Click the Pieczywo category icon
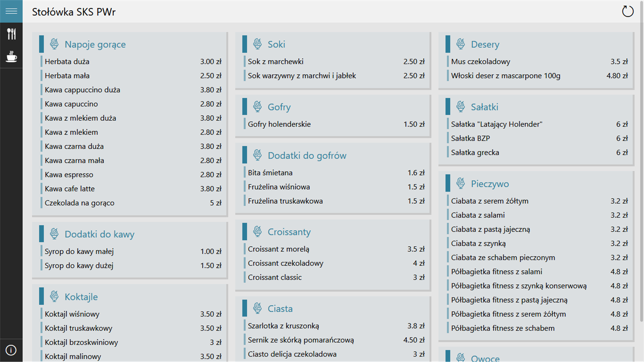The width and height of the screenshot is (644, 362). coord(460,183)
